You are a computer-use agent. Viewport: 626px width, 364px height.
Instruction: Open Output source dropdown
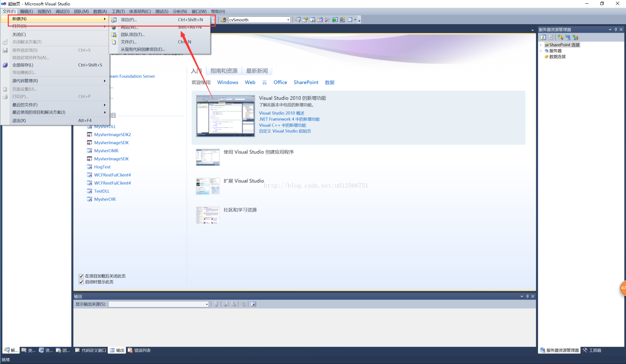[x=207, y=304]
